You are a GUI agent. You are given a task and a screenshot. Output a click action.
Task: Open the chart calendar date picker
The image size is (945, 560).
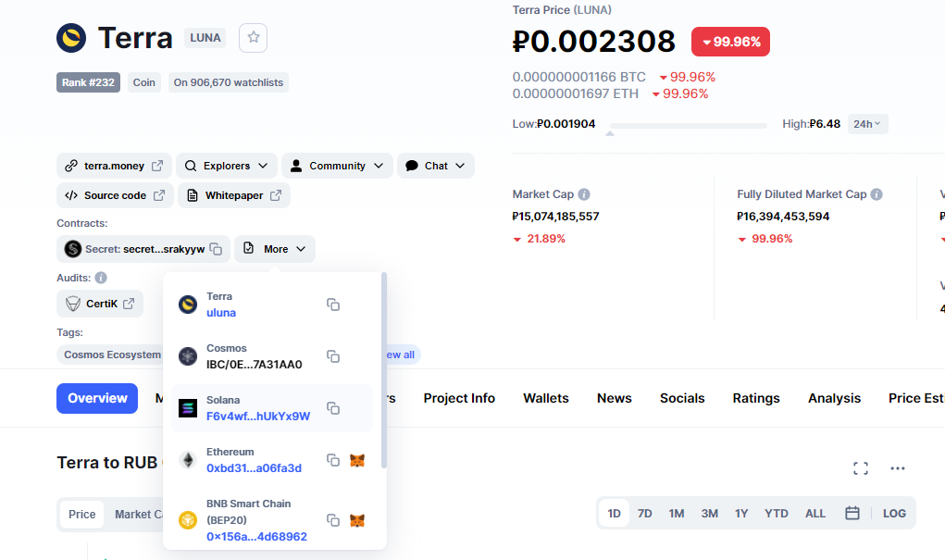(x=852, y=513)
